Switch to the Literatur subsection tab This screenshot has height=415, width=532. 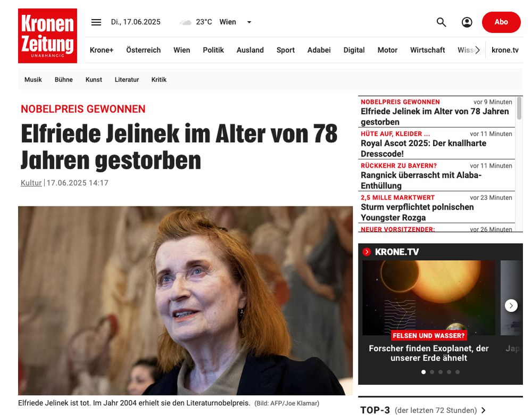point(127,79)
